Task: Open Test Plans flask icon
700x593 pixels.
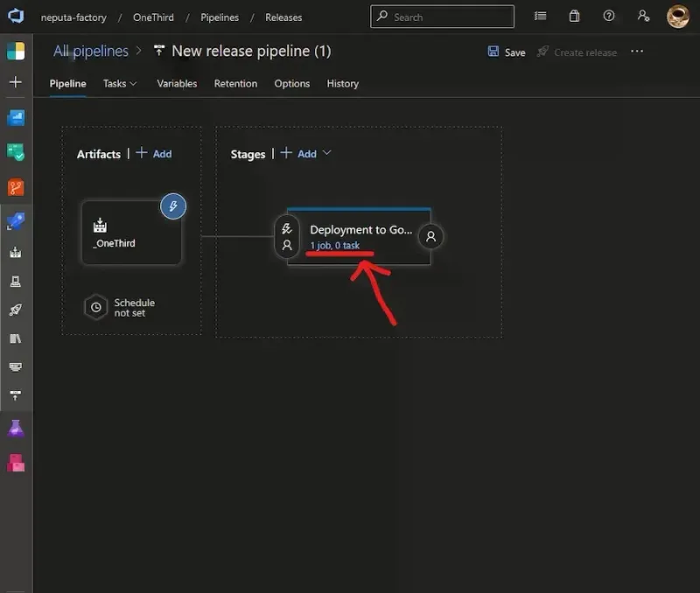Action: click(x=16, y=429)
